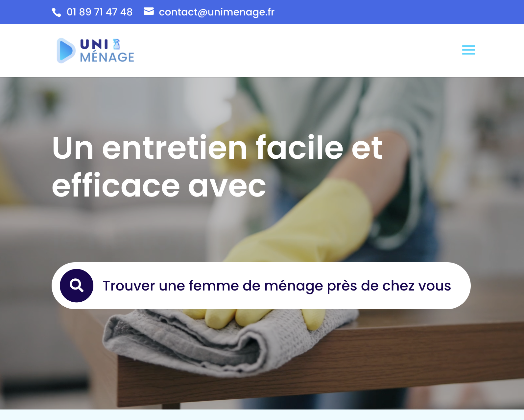Screen dimensions: 524x420
Task: Open the hamburger navigation menu
Action: 468,50
